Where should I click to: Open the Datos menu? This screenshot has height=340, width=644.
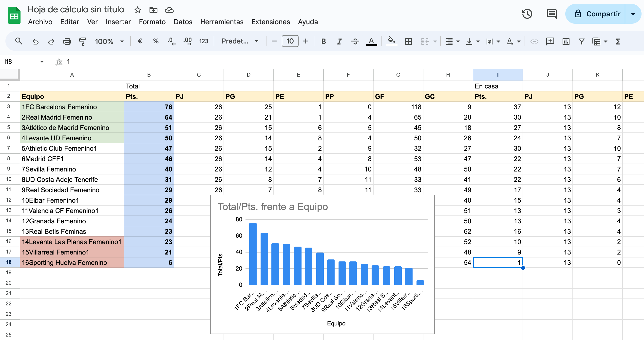click(x=183, y=22)
